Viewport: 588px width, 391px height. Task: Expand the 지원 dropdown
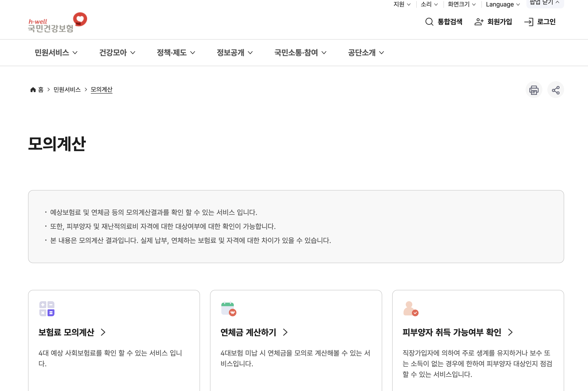402,4
